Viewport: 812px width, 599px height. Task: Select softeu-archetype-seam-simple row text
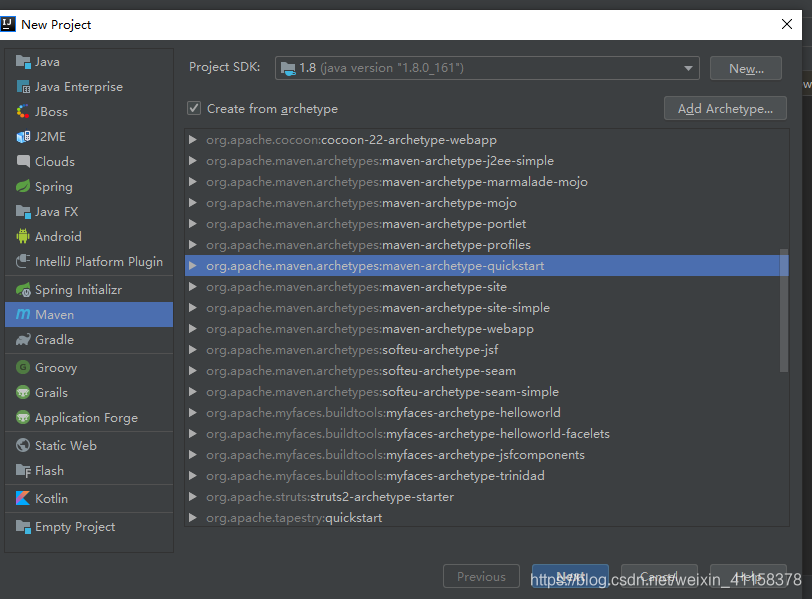pyautogui.click(x=382, y=392)
